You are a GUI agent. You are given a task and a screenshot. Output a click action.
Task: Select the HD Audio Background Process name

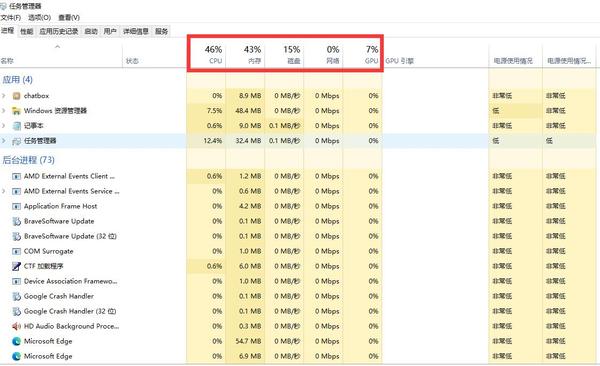[72, 326]
